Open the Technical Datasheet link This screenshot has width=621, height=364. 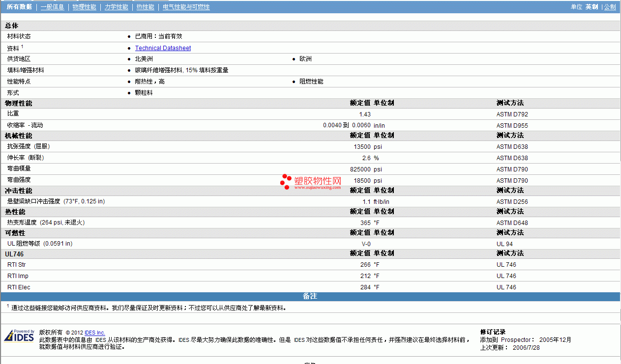coord(163,48)
